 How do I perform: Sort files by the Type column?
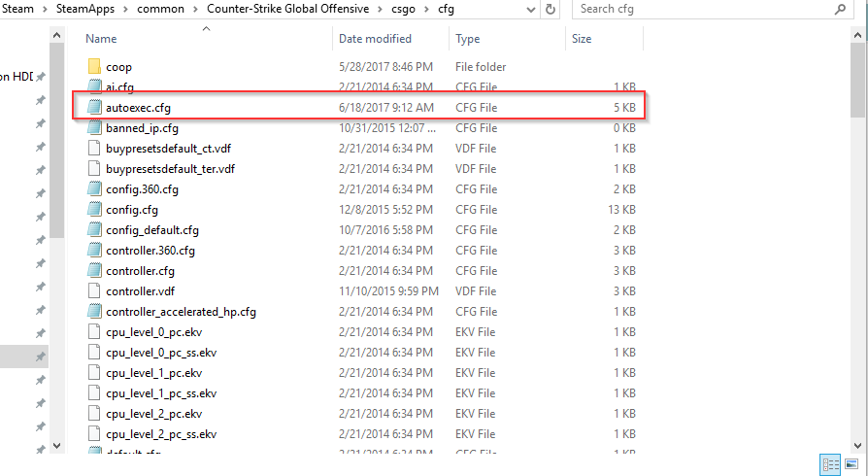tap(468, 39)
